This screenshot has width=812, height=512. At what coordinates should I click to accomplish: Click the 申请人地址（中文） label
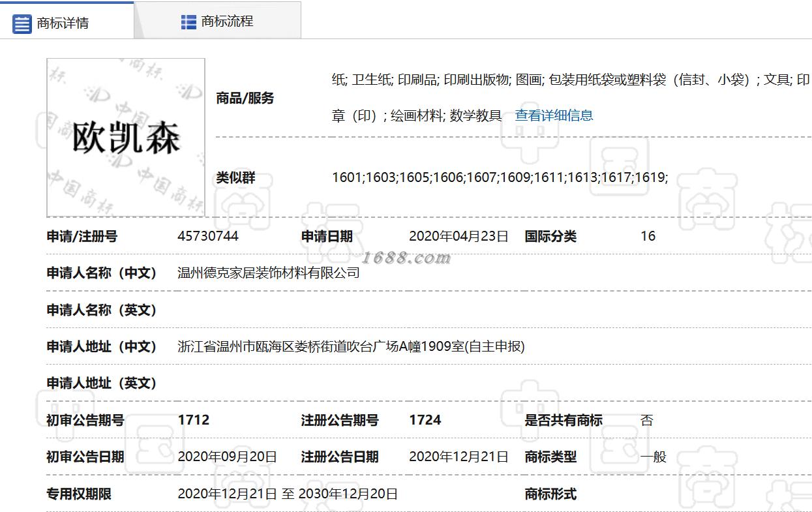click(x=102, y=346)
